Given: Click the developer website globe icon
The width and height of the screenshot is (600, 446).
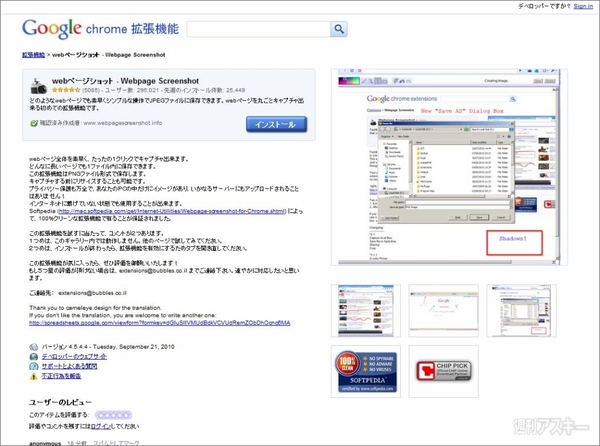Looking at the screenshot, I should [x=34, y=356].
